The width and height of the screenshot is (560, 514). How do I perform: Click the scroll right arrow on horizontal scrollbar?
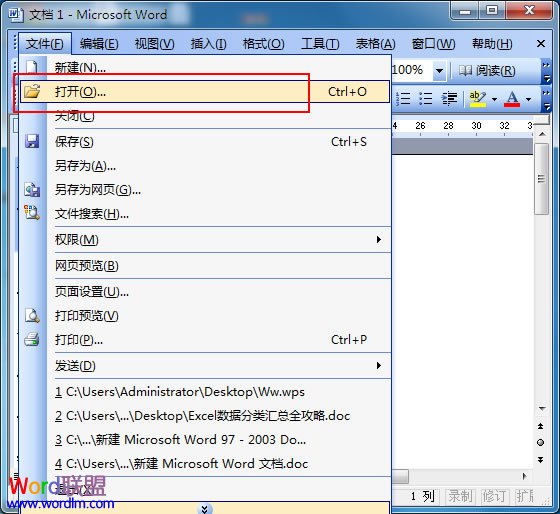tap(524, 476)
